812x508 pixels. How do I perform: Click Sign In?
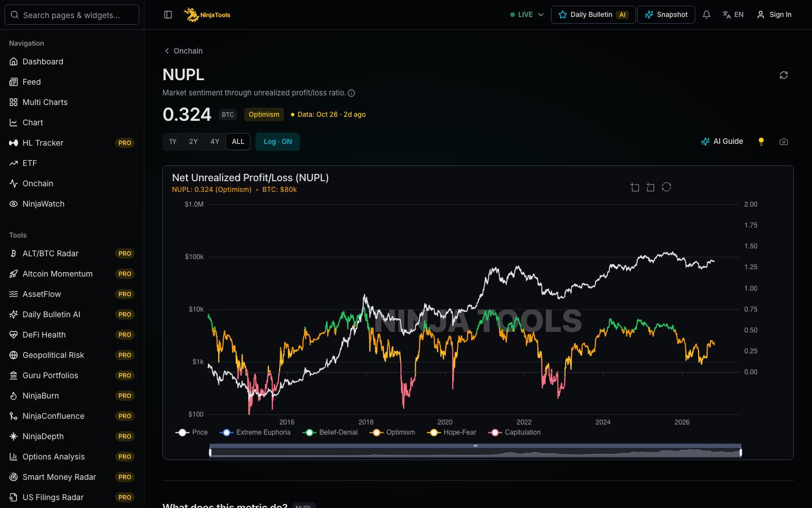(774, 15)
